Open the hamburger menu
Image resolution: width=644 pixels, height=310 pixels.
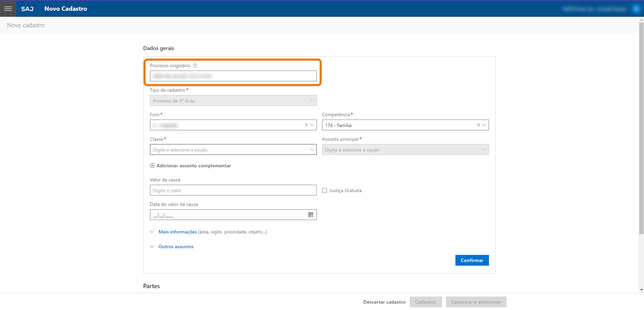click(x=8, y=9)
